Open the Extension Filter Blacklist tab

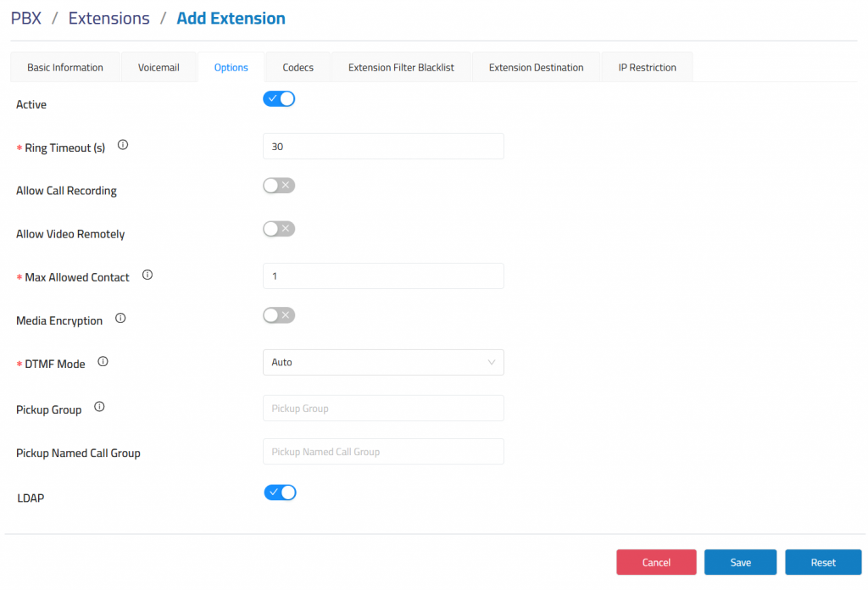point(401,68)
